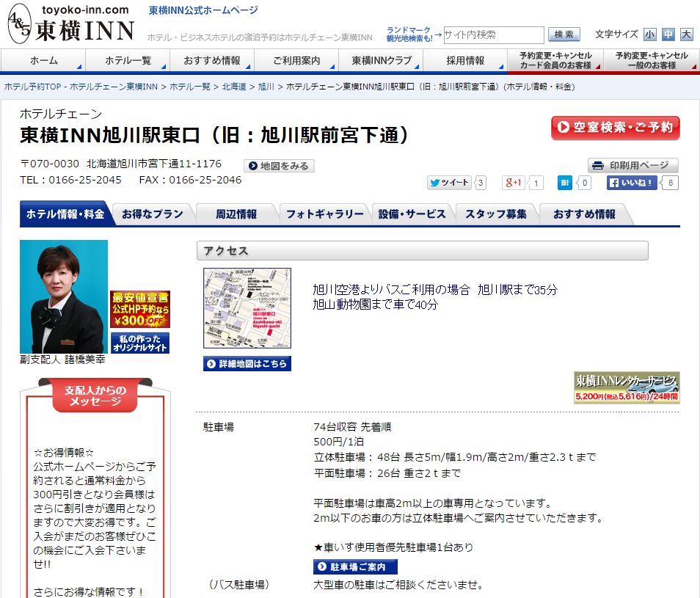Open the ホテル一覧 menu
Image resolution: width=700 pixels, height=598 pixels.
[128, 60]
